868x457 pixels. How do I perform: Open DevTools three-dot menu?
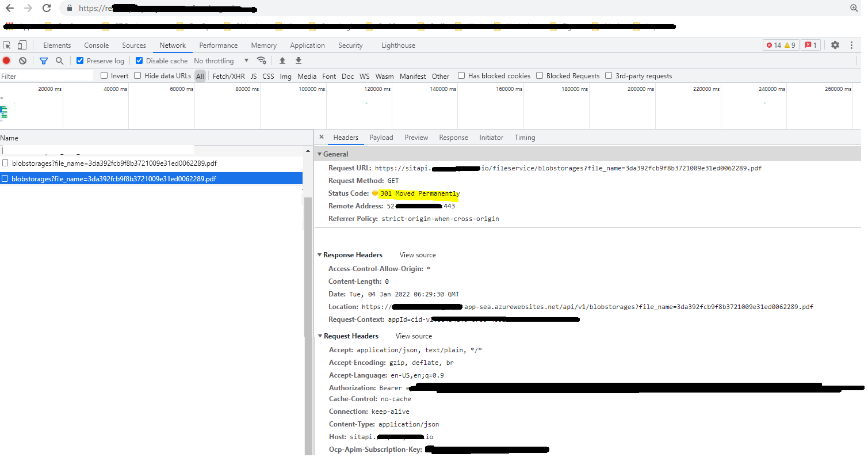[x=851, y=45]
